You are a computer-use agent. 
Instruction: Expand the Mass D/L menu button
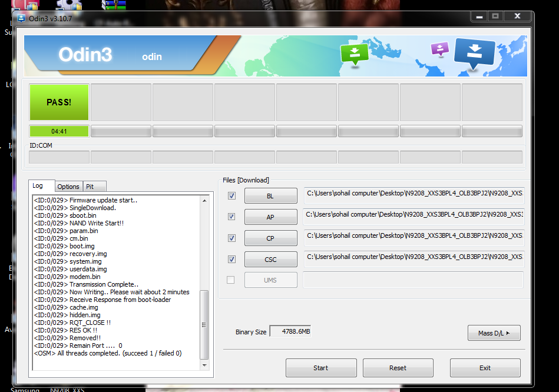[x=494, y=333]
